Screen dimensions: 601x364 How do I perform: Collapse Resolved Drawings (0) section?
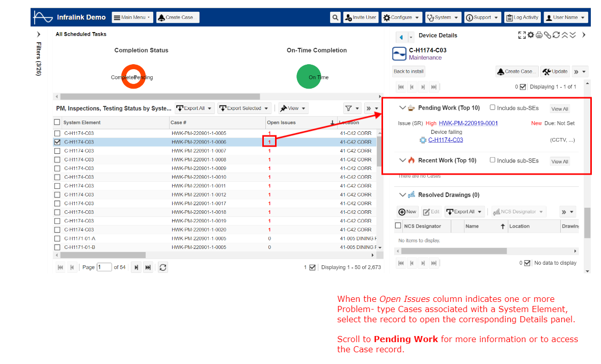[x=402, y=194]
